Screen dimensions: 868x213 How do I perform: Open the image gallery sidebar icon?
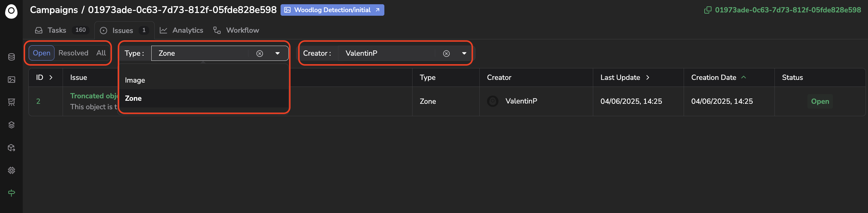point(11,80)
